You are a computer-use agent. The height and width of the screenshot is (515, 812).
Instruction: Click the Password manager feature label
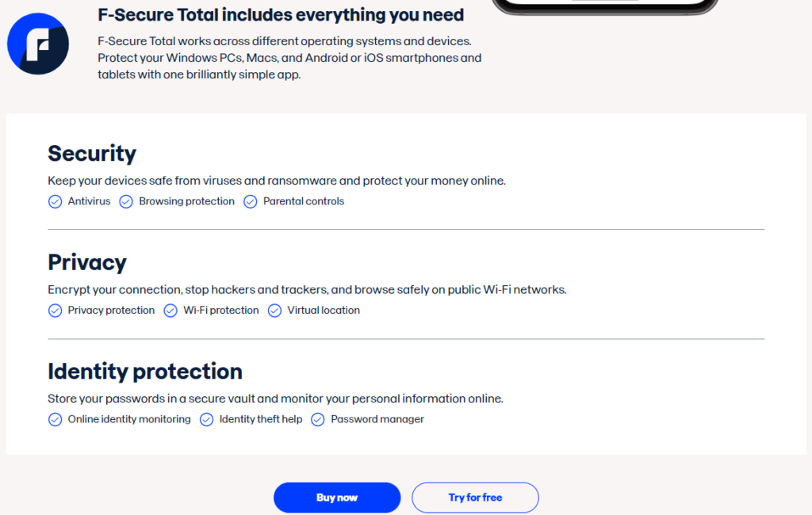click(377, 419)
